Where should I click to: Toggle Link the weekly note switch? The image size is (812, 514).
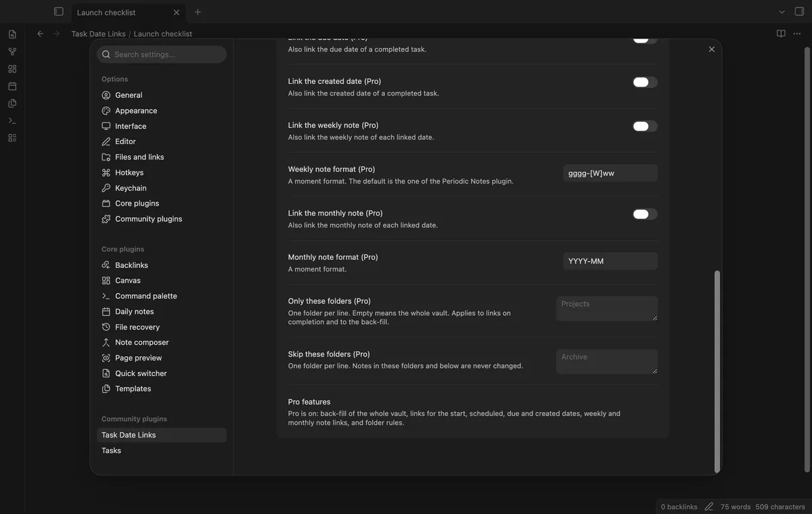pyautogui.click(x=645, y=126)
